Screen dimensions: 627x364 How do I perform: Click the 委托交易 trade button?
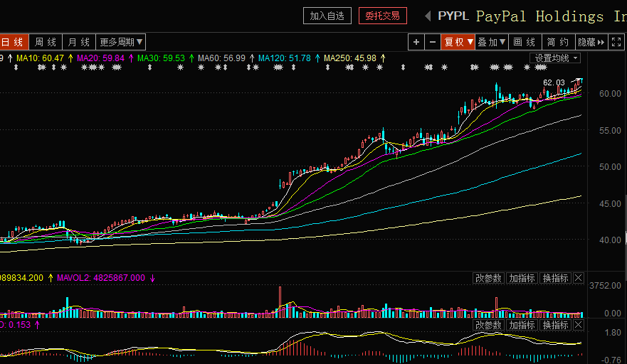(383, 16)
